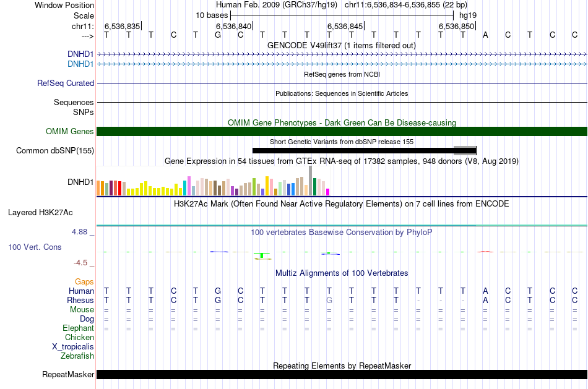588x389 pixels.
Task: Click the OMIM Gene Phenotypes title
Action: click(x=342, y=122)
